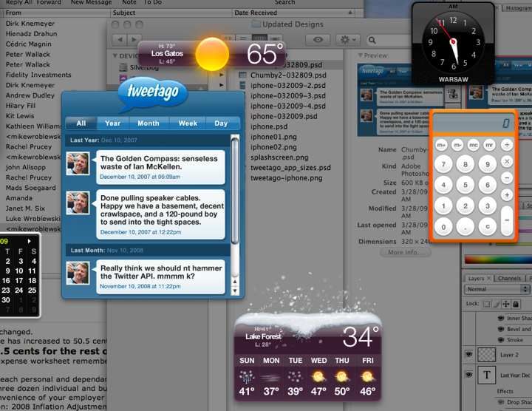
Task: Click the calculator plus key
Action: click(x=507, y=195)
